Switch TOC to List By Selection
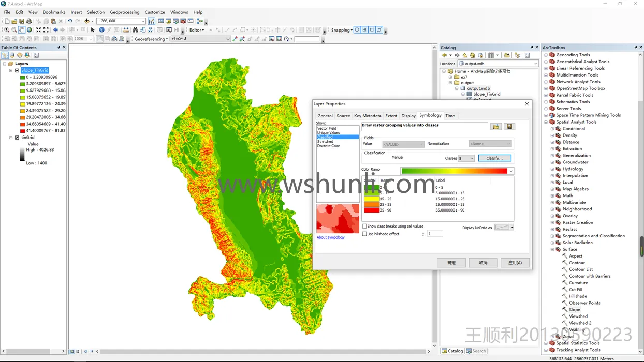Screen dimensions: 644x362 click(x=27, y=55)
